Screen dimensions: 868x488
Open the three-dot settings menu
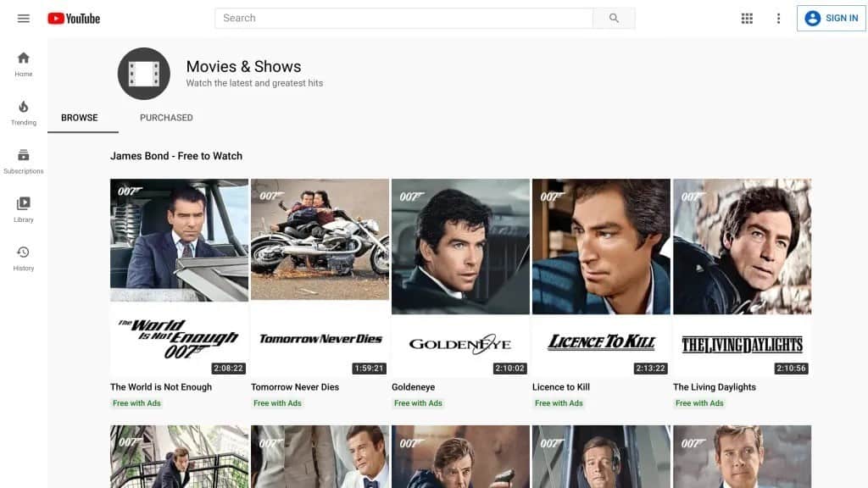pos(778,19)
